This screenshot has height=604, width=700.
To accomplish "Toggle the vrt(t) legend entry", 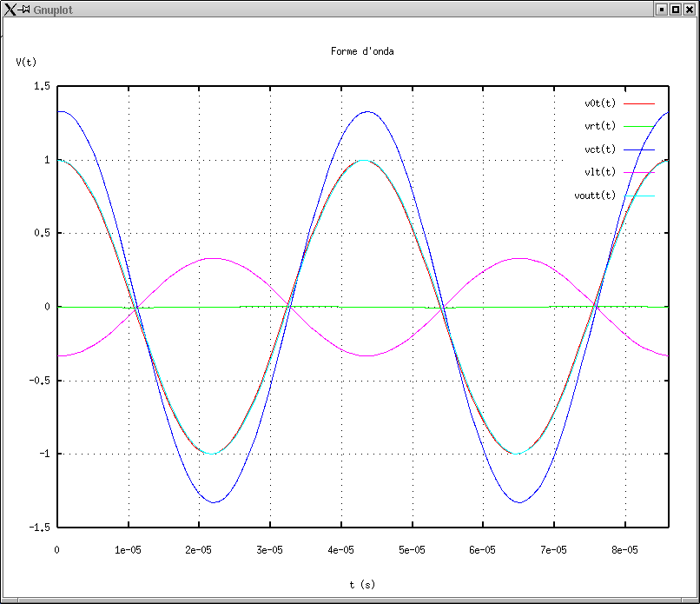I will (x=599, y=126).
